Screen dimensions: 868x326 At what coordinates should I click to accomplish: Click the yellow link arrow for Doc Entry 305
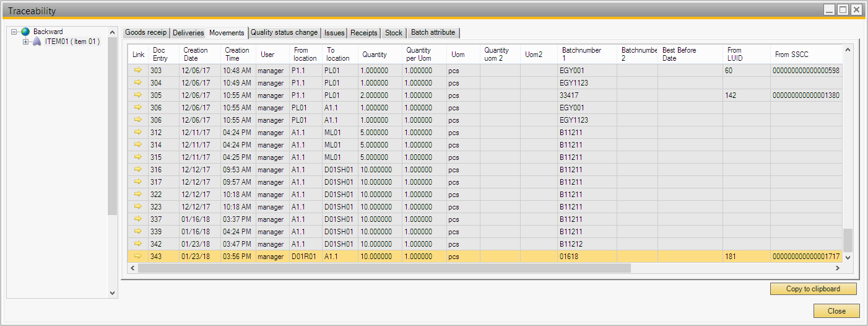(138, 95)
